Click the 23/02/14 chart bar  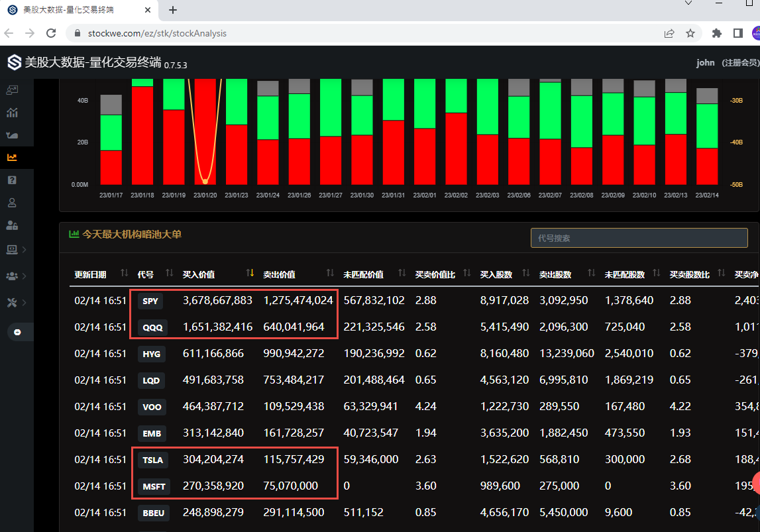coord(707,136)
